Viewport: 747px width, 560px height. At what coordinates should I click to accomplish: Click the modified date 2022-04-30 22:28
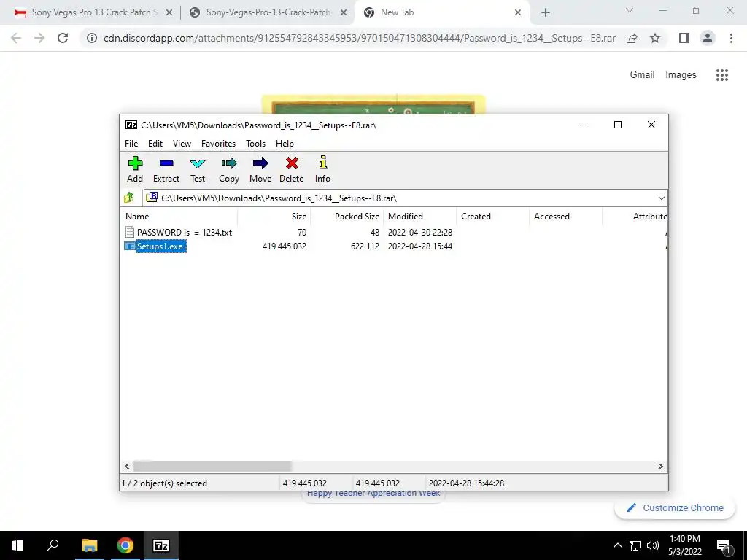click(420, 233)
